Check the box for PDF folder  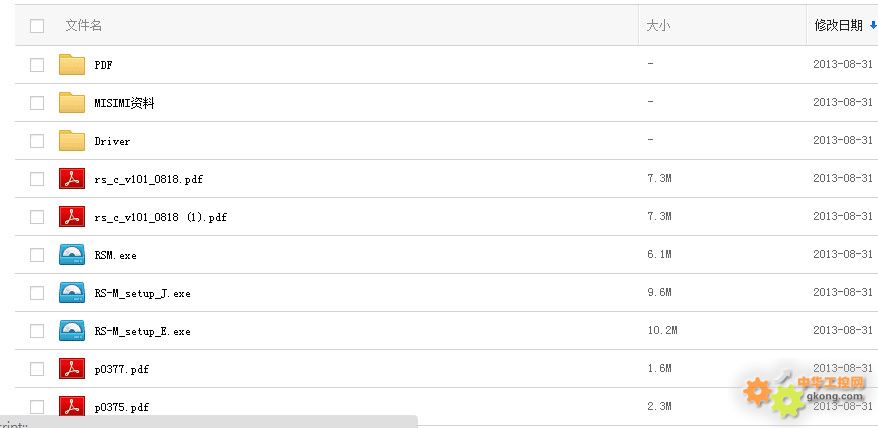(x=37, y=65)
